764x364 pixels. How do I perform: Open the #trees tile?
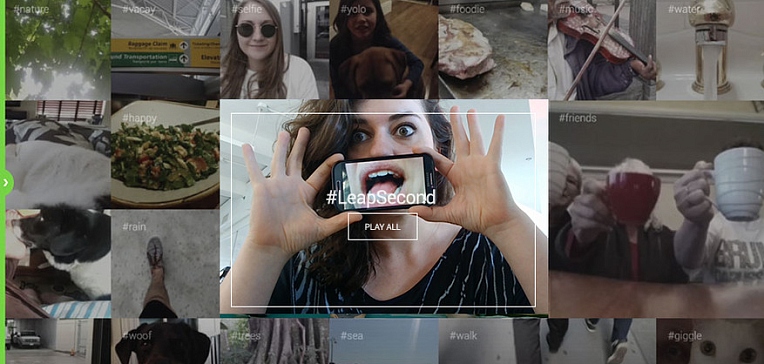pos(274,341)
